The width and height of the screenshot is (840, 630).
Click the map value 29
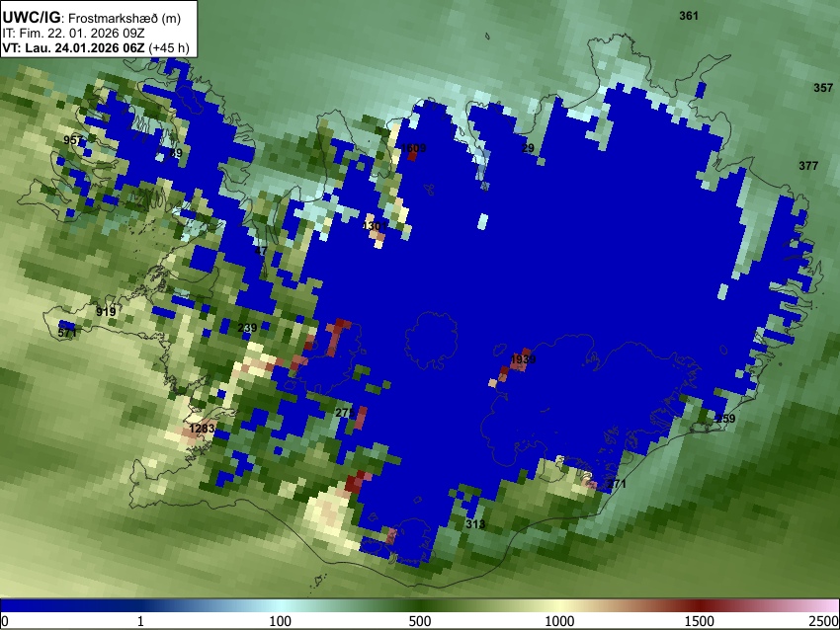[529, 148]
